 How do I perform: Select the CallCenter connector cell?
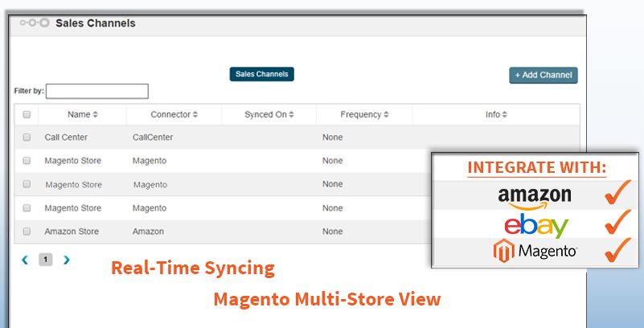pos(153,137)
